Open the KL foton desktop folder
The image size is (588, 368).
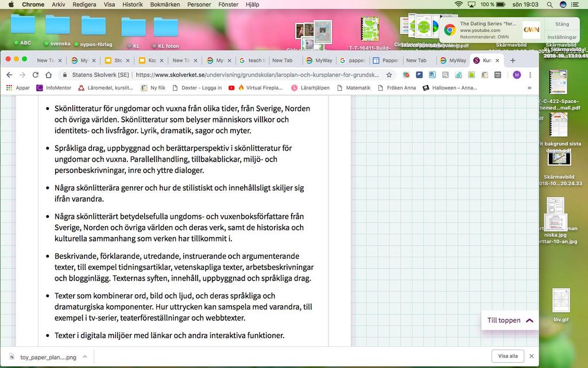click(x=165, y=33)
